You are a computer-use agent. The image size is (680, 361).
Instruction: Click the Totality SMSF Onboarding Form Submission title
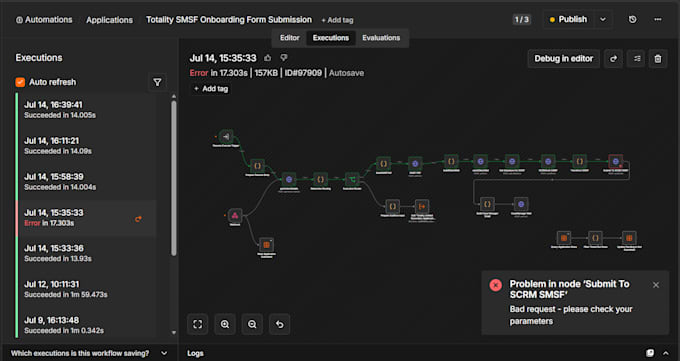point(229,20)
